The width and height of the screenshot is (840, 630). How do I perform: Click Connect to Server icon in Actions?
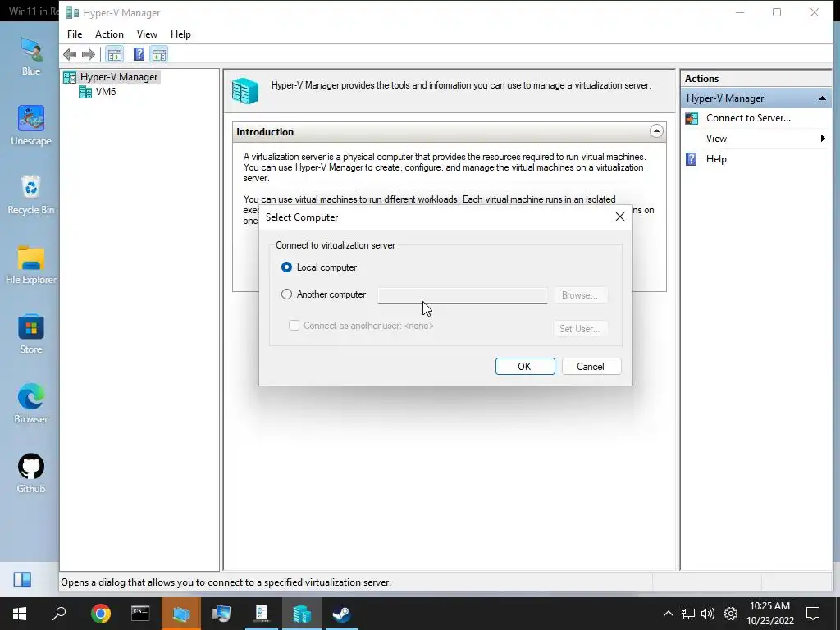692,118
